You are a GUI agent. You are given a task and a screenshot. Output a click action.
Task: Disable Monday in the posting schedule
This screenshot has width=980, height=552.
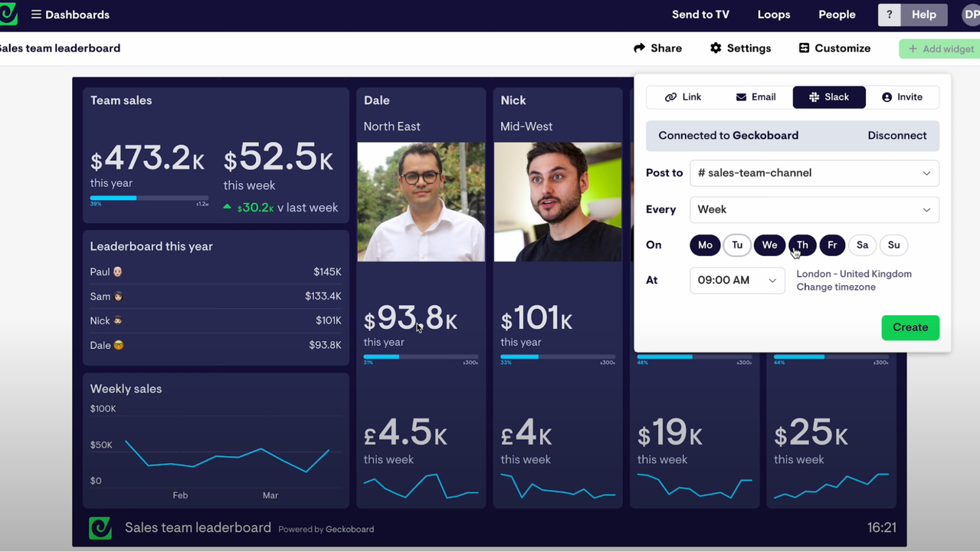coord(704,245)
